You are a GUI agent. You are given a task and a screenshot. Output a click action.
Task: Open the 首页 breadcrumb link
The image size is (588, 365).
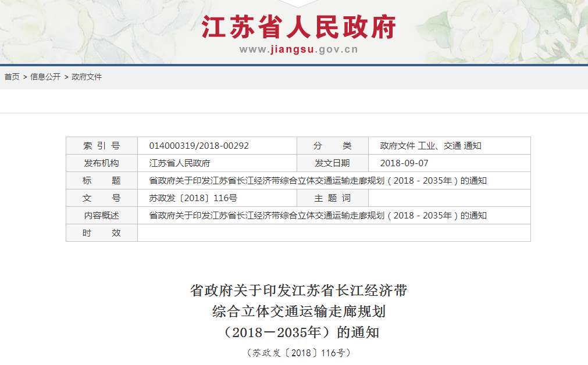click(12, 77)
